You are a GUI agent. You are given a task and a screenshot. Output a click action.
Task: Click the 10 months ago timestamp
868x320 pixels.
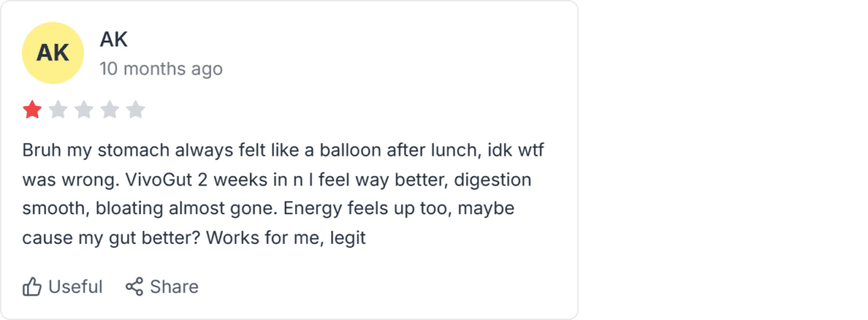161,69
